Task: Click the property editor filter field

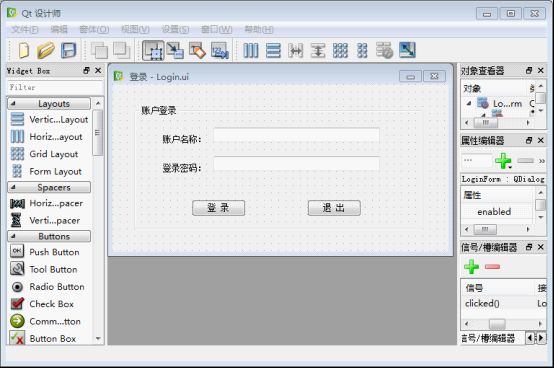Action: [477, 161]
